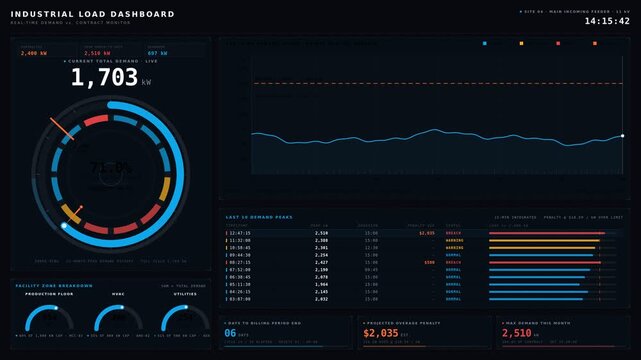Click the 2,510 max demand this month value
Screen dimensions: 641x360
point(517,333)
